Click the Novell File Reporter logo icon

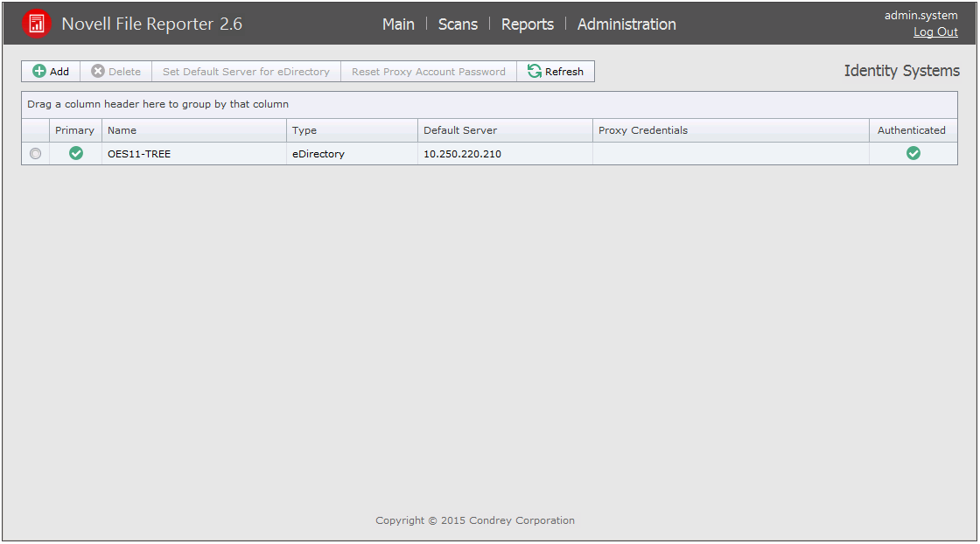click(x=37, y=24)
